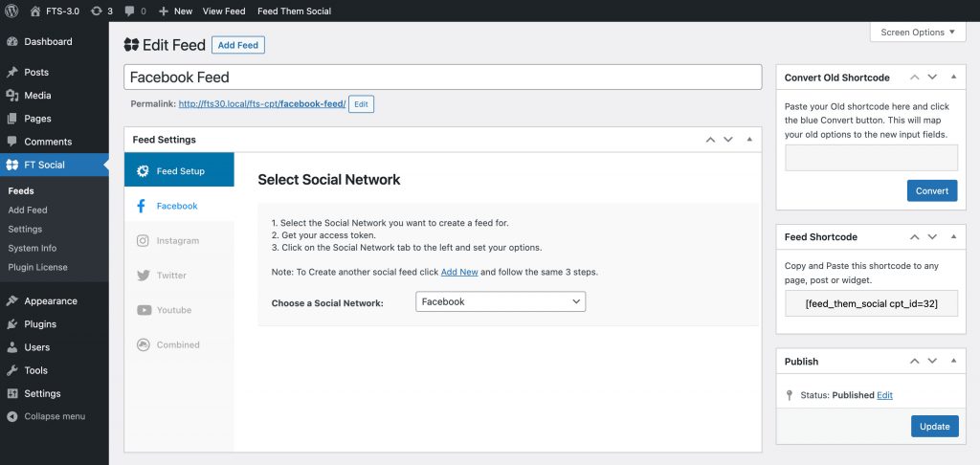This screenshot has width=980, height=465.
Task: Select the Instagram tab icon
Action: (144, 240)
